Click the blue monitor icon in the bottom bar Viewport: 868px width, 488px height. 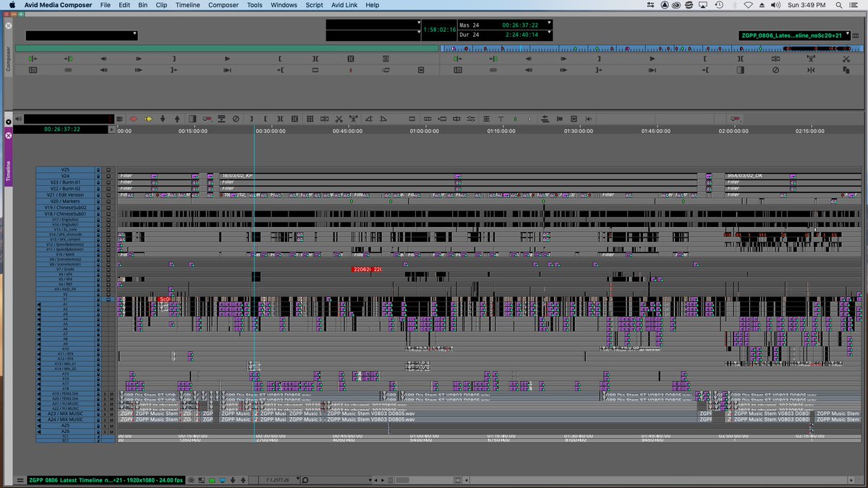click(222, 480)
